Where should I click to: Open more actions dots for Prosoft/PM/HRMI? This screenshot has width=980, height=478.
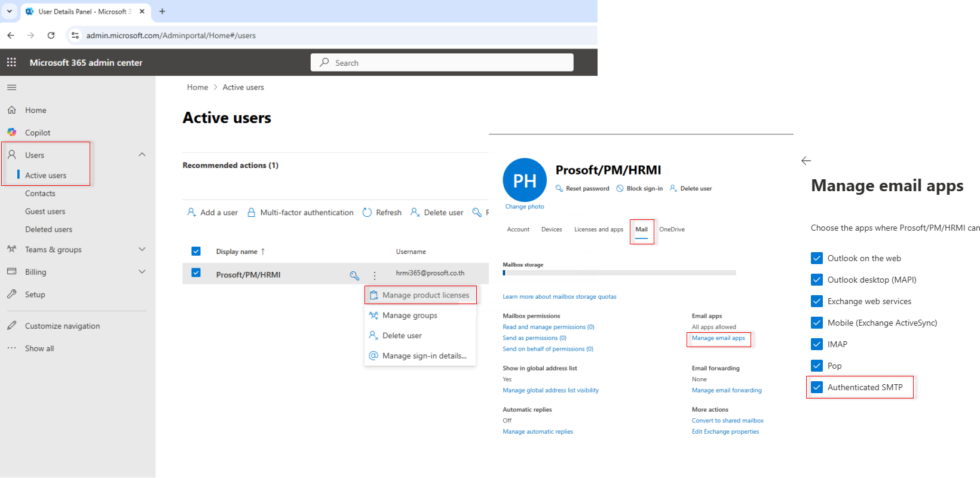375,275
